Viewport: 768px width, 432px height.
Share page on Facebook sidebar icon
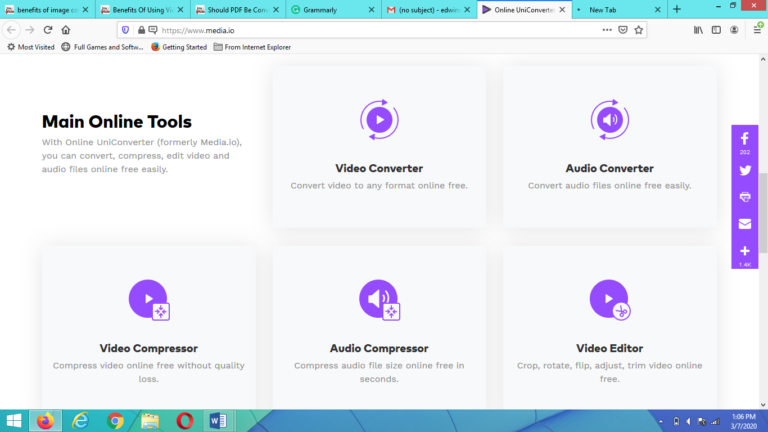tap(744, 139)
